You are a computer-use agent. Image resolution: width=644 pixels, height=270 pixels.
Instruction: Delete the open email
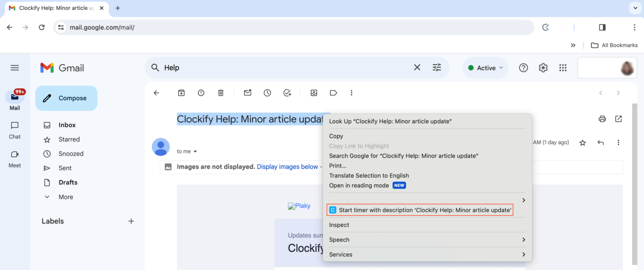point(221,92)
